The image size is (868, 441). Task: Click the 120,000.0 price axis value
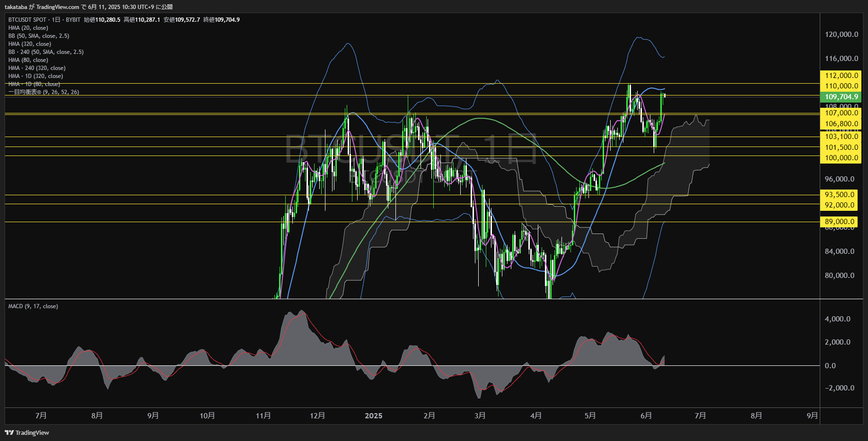click(842, 35)
